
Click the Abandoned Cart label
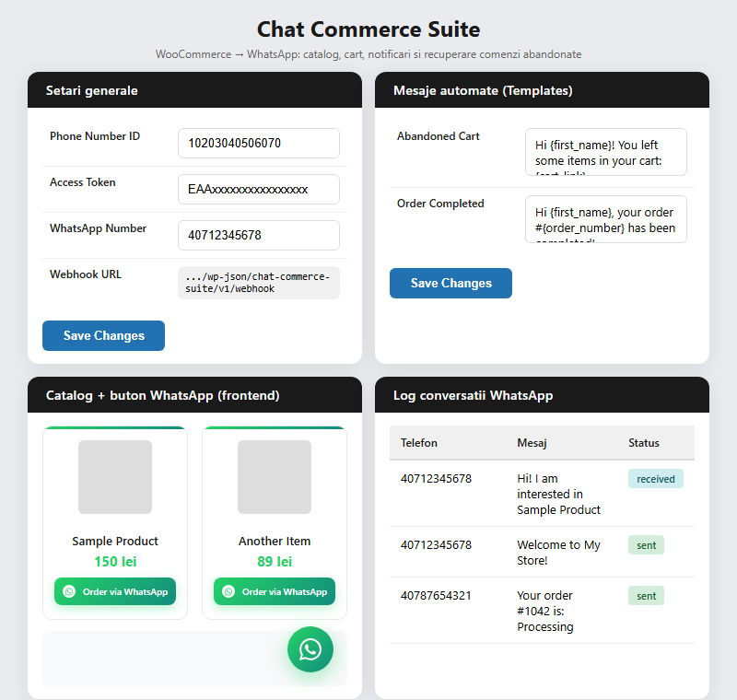[x=439, y=136]
